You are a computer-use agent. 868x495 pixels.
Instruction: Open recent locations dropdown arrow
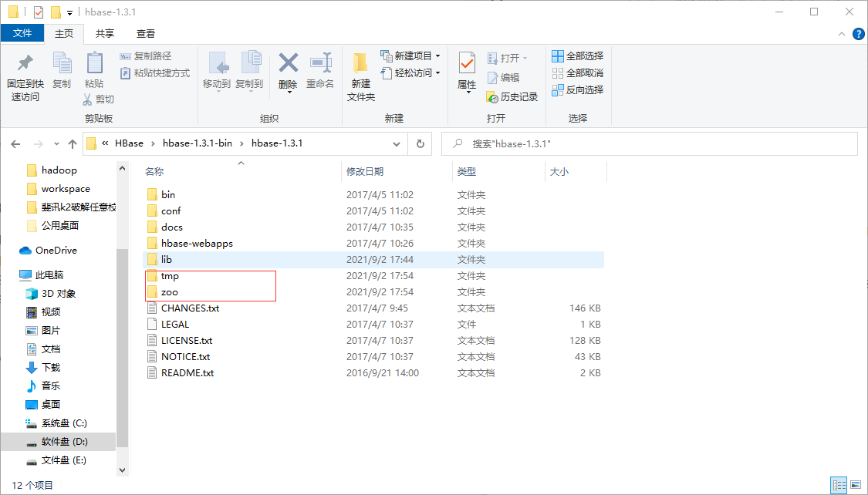click(x=56, y=144)
